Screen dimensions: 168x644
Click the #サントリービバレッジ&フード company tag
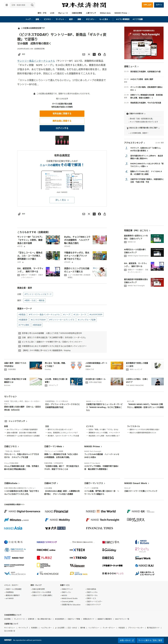(38, 294)
